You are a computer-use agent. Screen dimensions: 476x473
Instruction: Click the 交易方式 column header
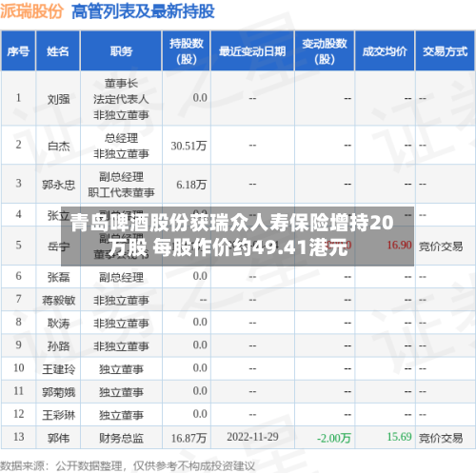coord(445,51)
